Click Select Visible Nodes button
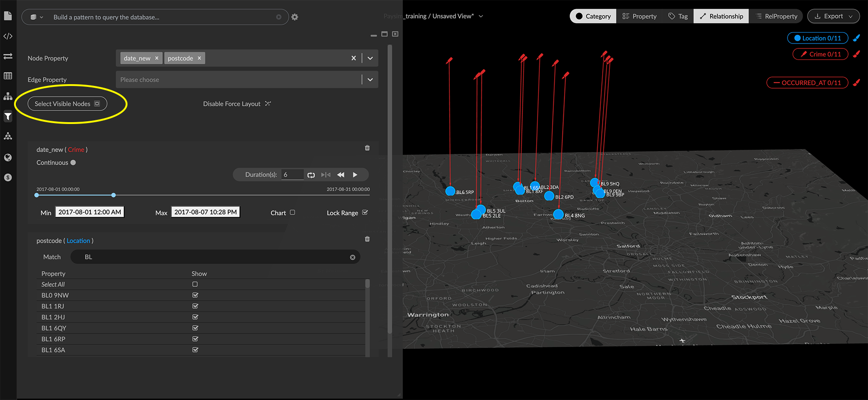868x400 pixels. [x=67, y=104]
